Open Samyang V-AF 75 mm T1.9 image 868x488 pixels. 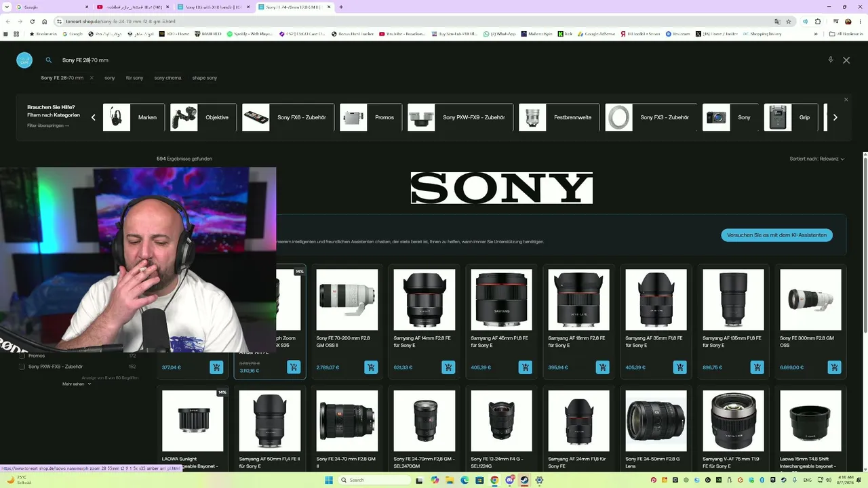pos(733,421)
